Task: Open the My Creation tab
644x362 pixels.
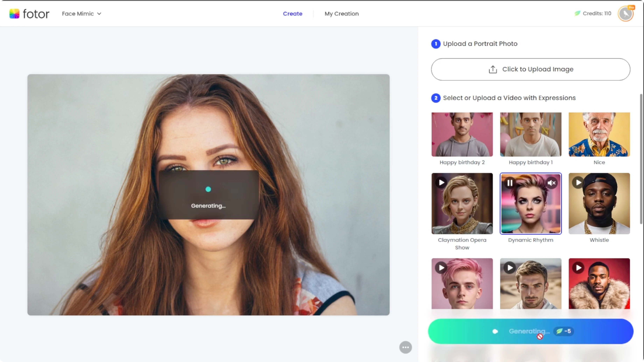Action: pyautogui.click(x=341, y=14)
